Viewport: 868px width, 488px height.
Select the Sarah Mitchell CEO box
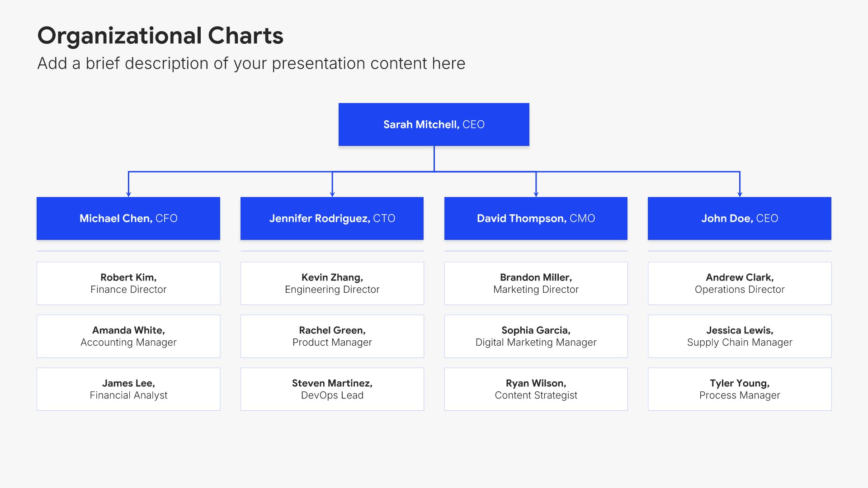[x=434, y=124]
